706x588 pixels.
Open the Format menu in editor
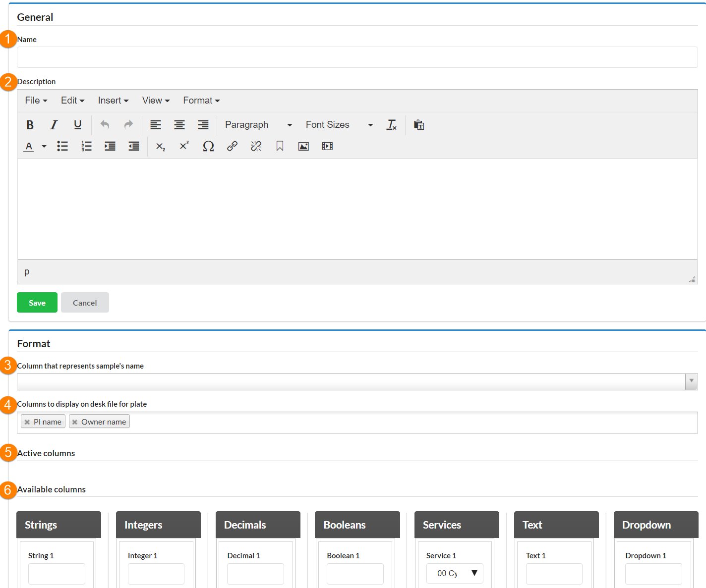tap(201, 101)
